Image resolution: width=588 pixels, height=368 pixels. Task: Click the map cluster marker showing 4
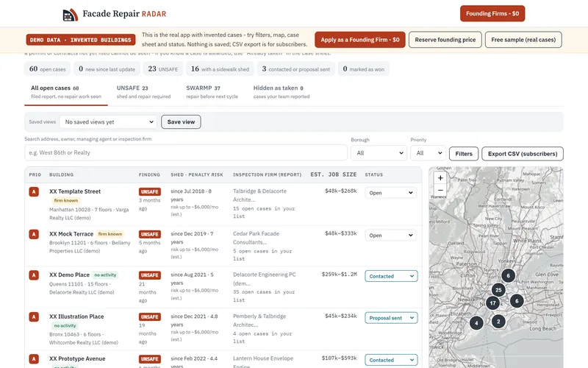point(476,323)
